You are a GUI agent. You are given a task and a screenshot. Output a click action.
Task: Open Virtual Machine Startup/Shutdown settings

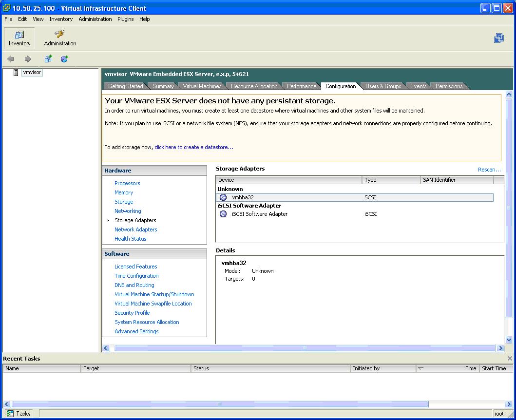click(x=154, y=294)
